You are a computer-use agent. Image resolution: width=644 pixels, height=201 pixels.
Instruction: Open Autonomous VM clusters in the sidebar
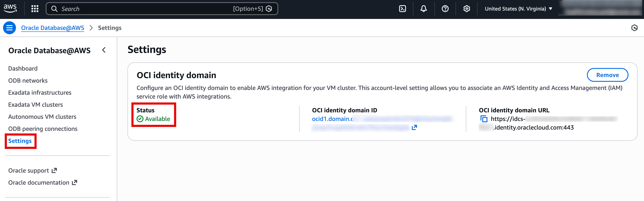pyautogui.click(x=42, y=117)
